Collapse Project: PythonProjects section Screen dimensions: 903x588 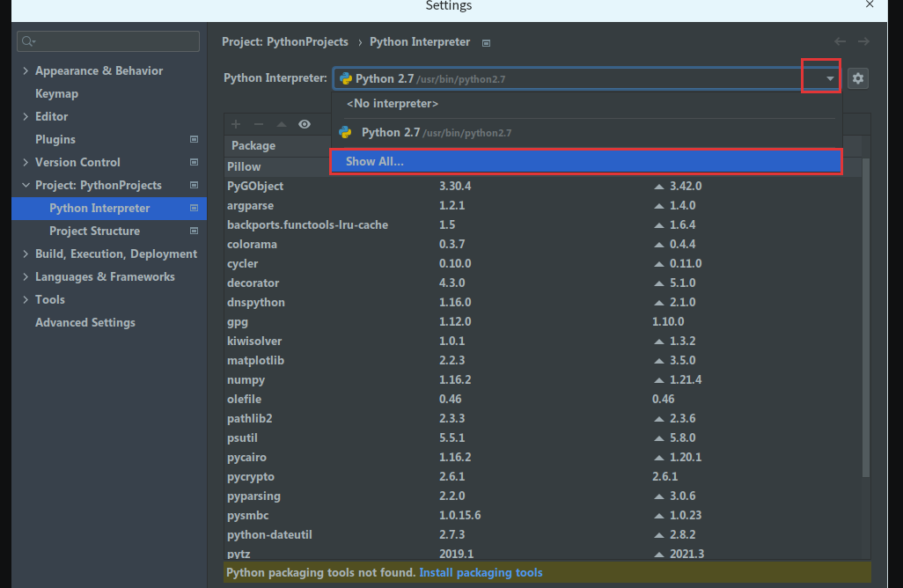click(x=26, y=185)
